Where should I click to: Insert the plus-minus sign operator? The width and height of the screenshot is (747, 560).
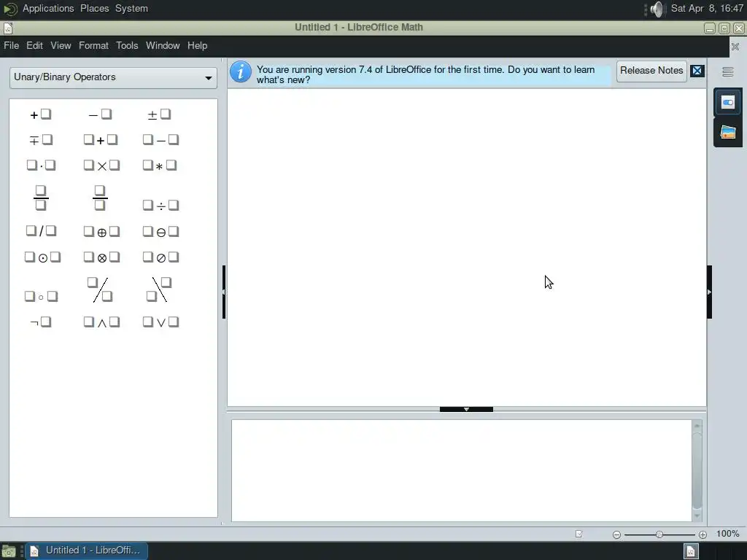159,114
